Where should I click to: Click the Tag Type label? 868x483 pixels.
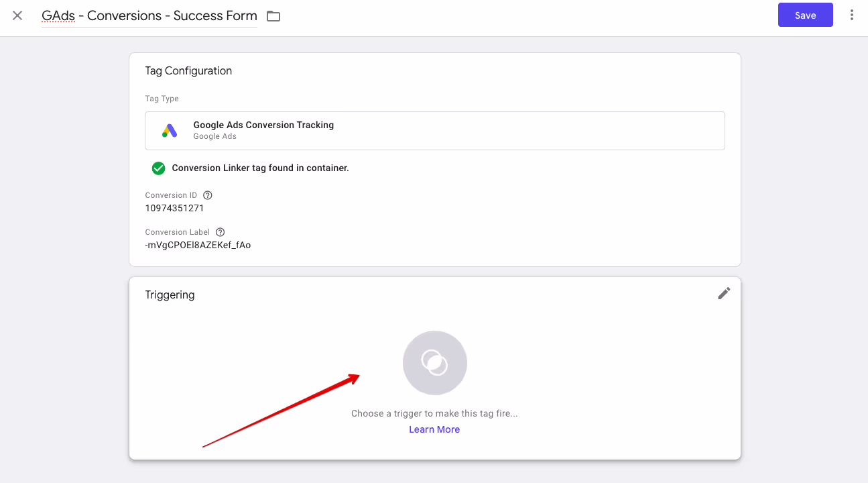pyautogui.click(x=162, y=99)
